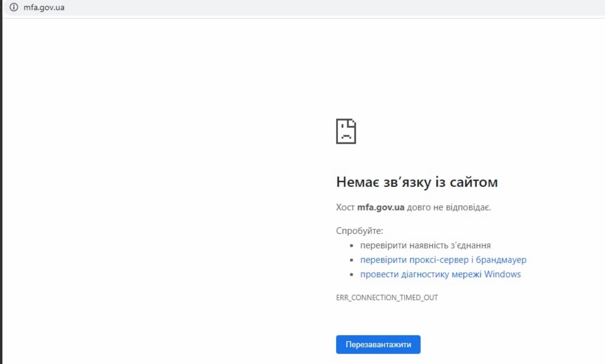This screenshot has width=605, height=364.
Task: Open the 'провести діагностику мережі Windows' link
Action: click(x=440, y=274)
